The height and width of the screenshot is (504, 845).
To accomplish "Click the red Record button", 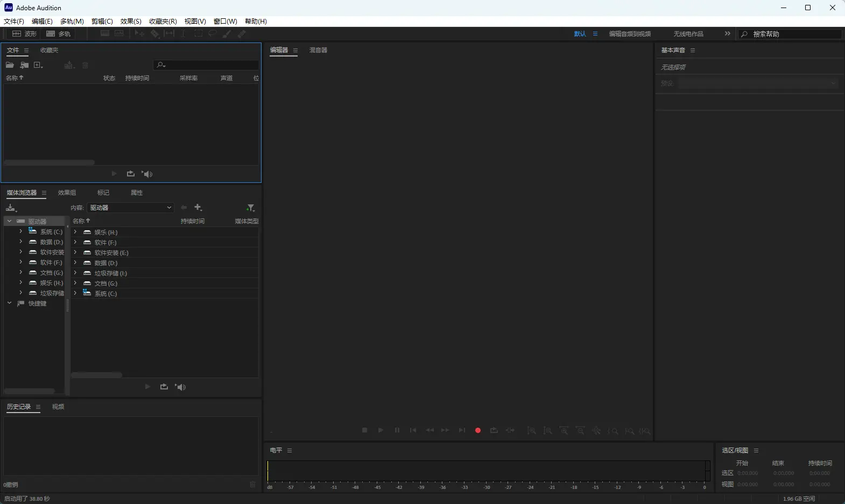I will click(477, 430).
